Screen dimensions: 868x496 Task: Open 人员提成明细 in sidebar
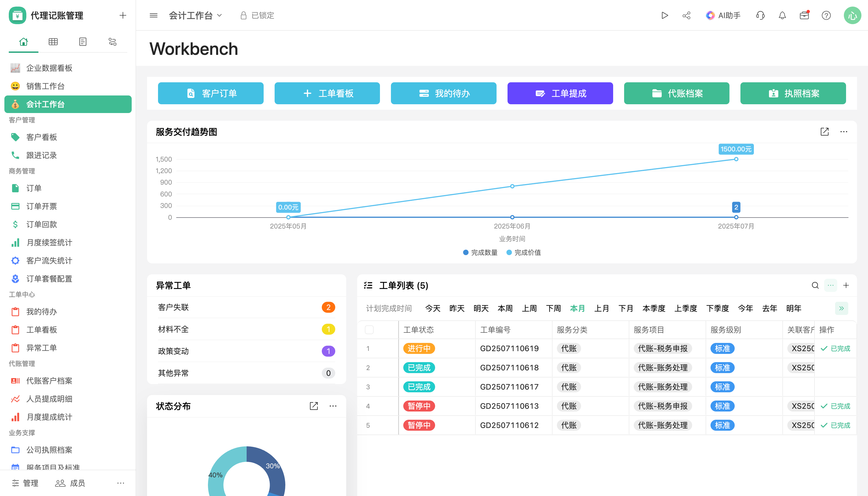click(x=68, y=399)
